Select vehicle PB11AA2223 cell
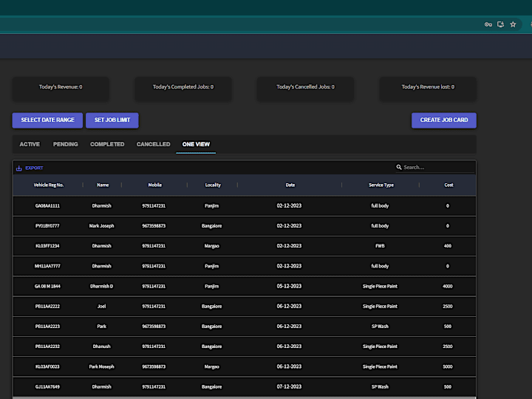 pos(47,327)
